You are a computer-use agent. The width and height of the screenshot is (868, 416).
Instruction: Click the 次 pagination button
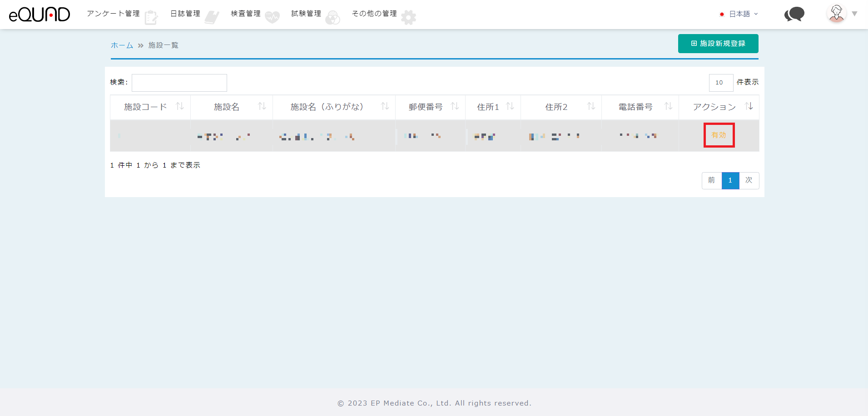pyautogui.click(x=749, y=180)
